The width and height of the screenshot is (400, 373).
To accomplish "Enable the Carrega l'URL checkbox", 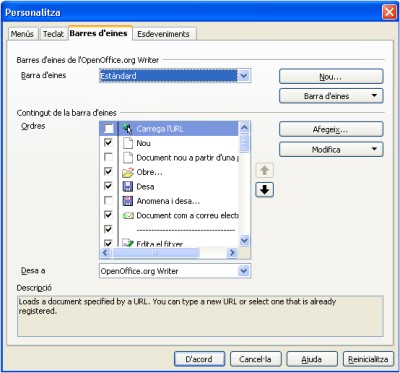I will [109, 128].
